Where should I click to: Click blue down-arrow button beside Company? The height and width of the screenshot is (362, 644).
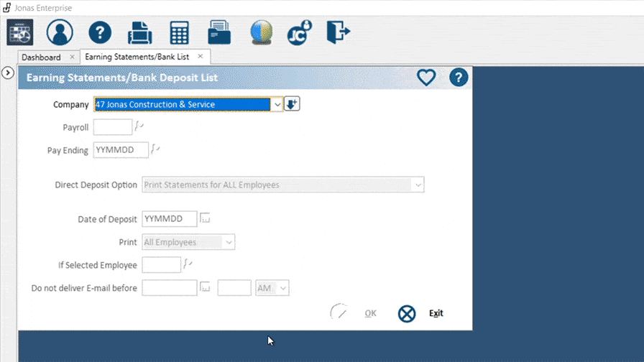[x=292, y=104]
